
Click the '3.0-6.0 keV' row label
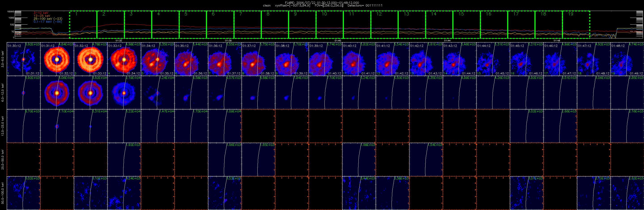3,59
